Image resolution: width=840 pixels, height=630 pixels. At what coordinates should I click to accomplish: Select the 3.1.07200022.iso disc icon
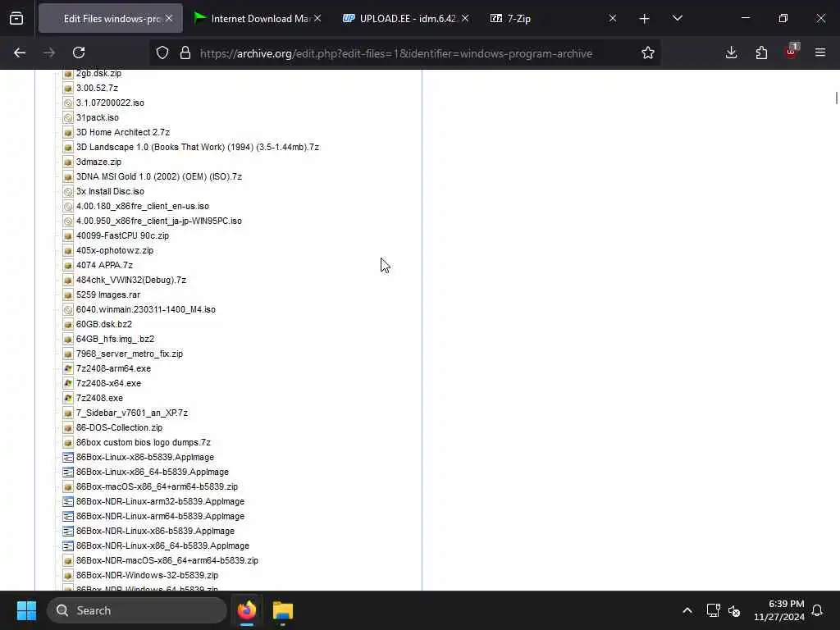68,103
